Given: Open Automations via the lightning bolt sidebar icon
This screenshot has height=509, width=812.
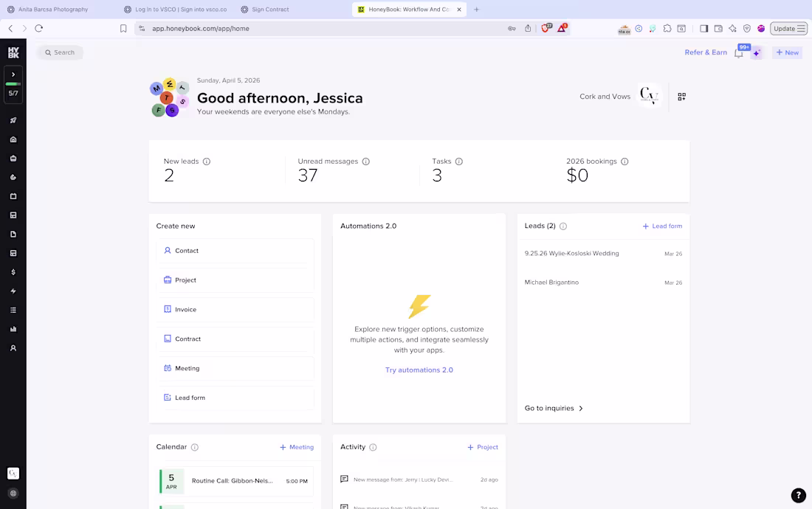Looking at the screenshot, I should [13, 291].
